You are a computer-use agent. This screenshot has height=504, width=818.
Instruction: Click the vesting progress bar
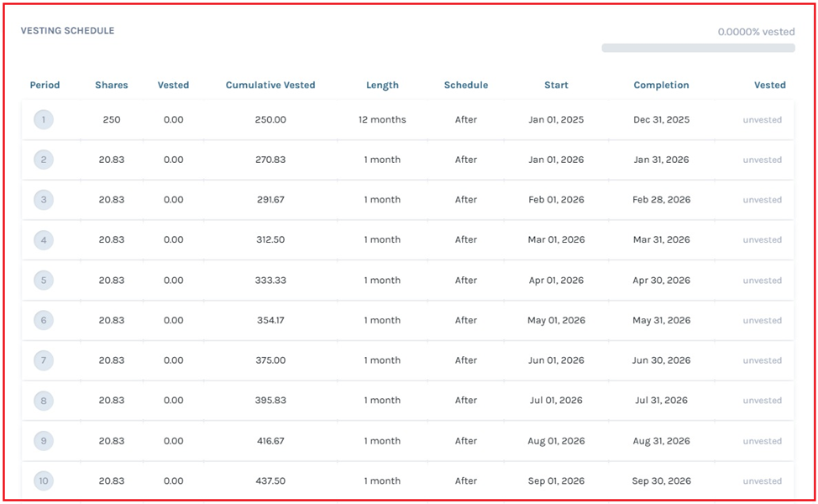[697, 48]
